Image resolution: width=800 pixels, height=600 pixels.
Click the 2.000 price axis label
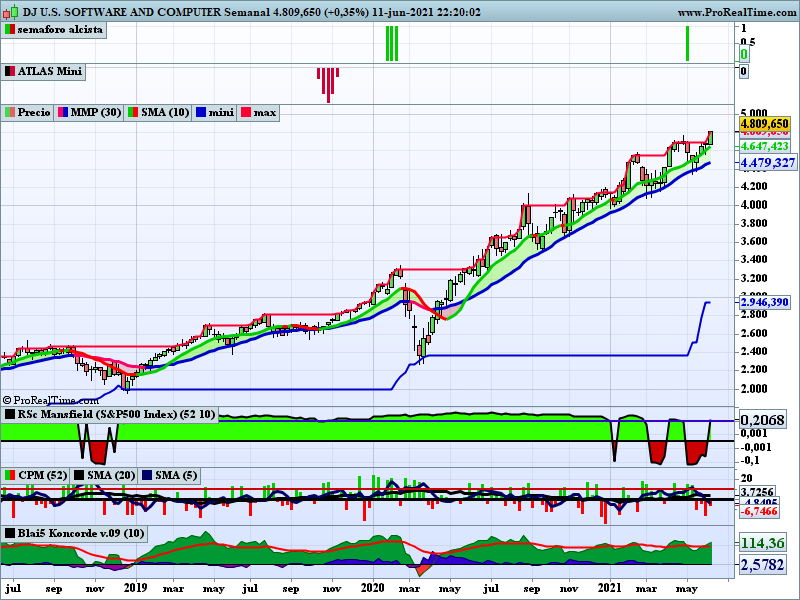(x=754, y=388)
